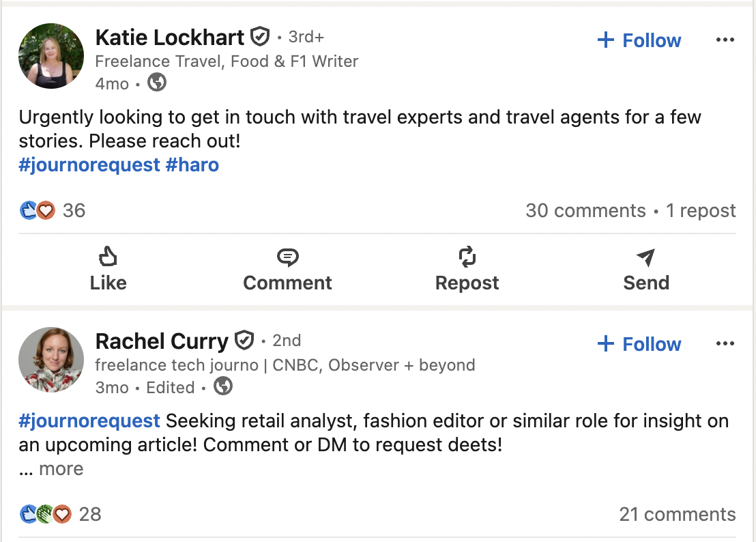Click Katie Lockhart's verification shield badge

pyautogui.click(x=259, y=36)
